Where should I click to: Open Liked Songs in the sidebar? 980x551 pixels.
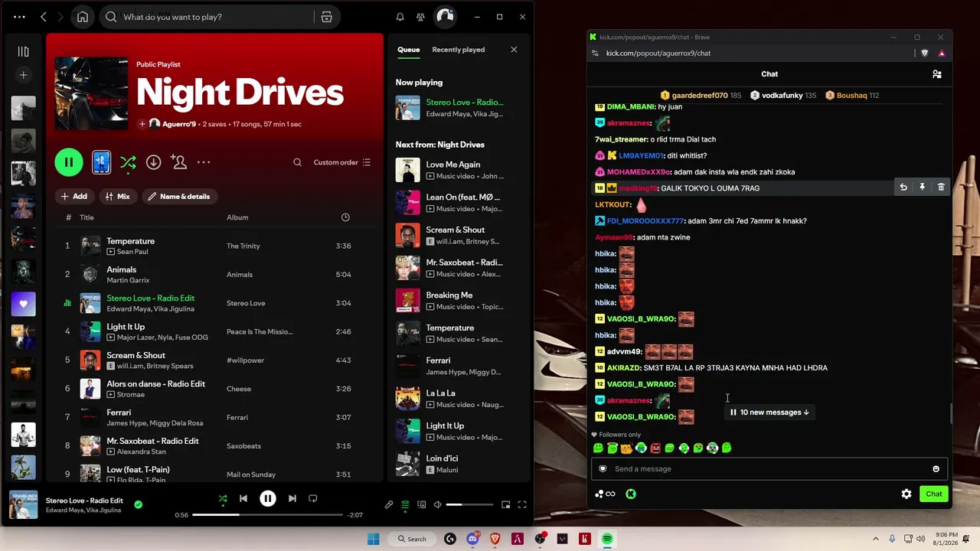(23, 304)
